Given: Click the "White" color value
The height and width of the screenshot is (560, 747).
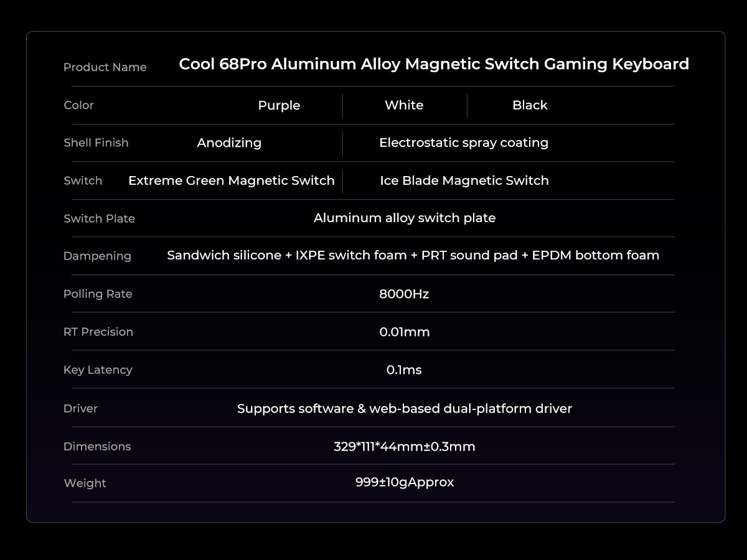Looking at the screenshot, I should pyautogui.click(x=404, y=105).
